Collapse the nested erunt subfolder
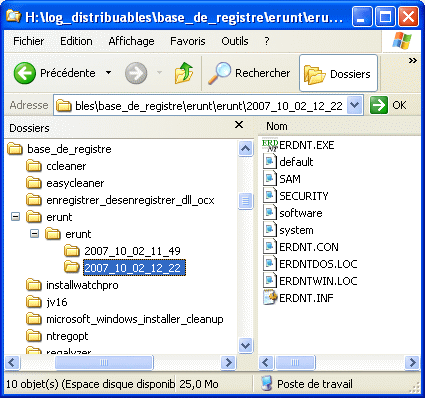425x398 pixels. pyautogui.click(x=35, y=234)
